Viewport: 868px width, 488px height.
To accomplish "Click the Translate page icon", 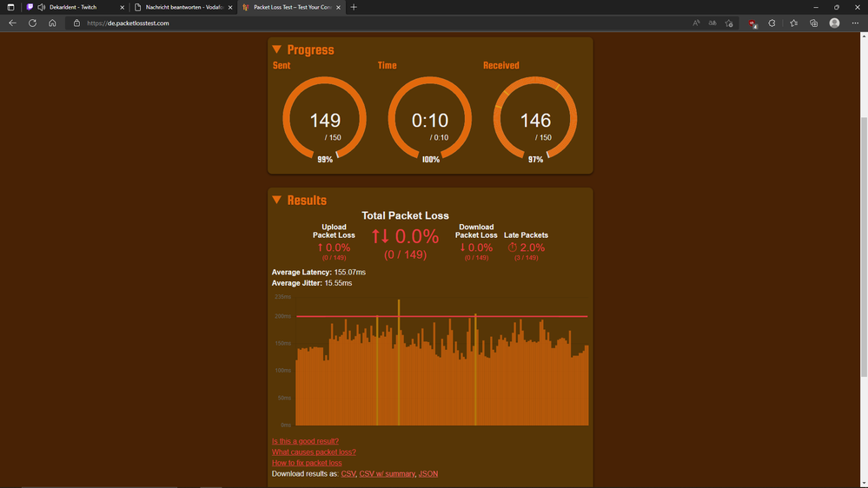I will (x=712, y=23).
